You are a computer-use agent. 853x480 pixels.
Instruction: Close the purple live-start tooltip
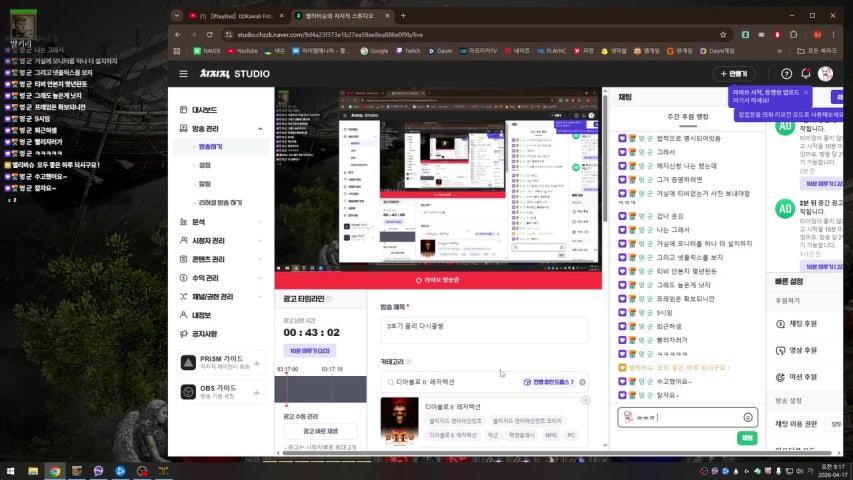[806, 93]
